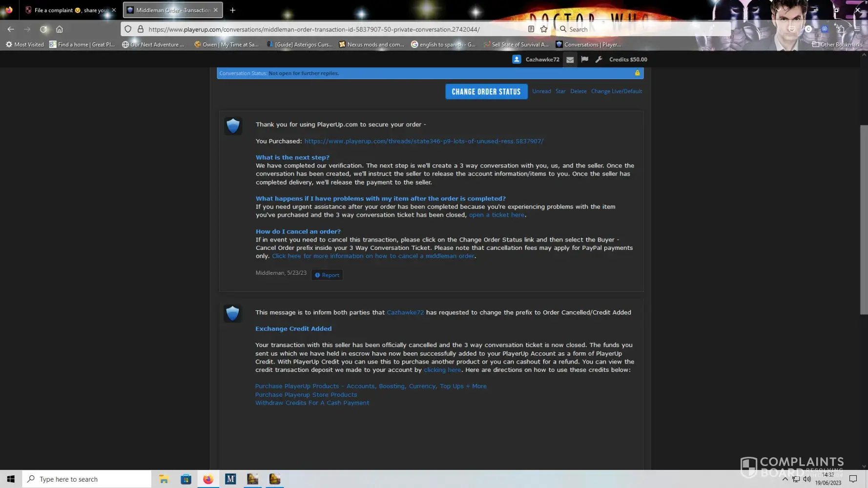This screenshot has height=488, width=868.
Task: Click the second message's Middleman shield avatar
Action: pyautogui.click(x=233, y=313)
